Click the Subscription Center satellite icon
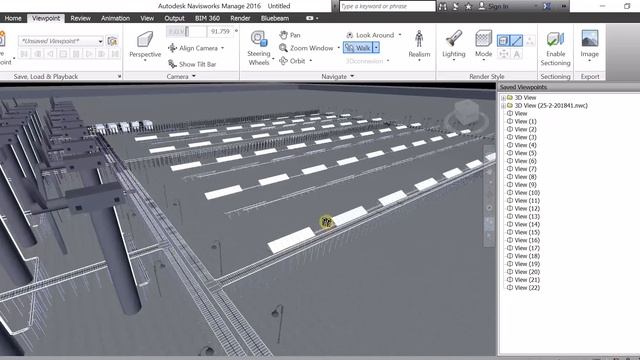Screen dimensions: 640x360 coord(456,7)
